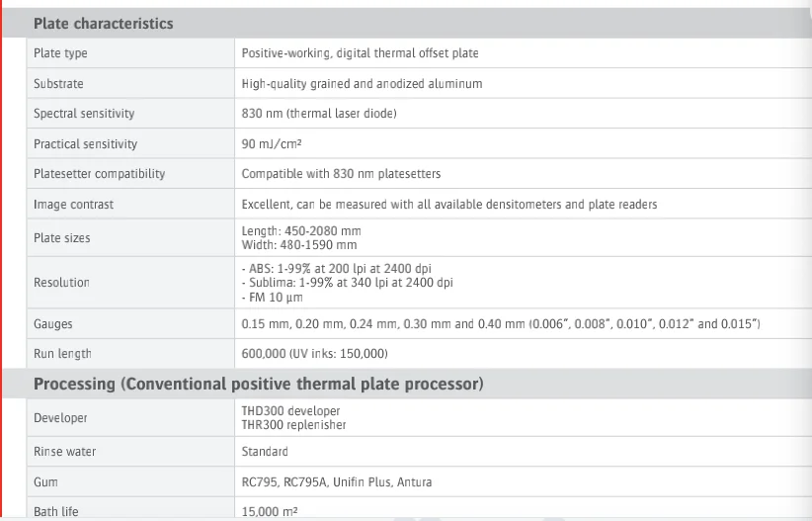The width and height of the screenshot is (812, 521).
Task: Click the "Length: 450-2080 mm" plate size text
Action: click(299, 231)
